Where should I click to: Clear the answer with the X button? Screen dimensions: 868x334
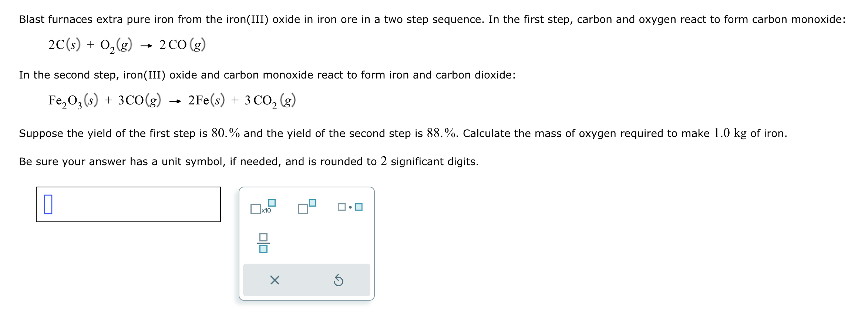click(275, 281)
